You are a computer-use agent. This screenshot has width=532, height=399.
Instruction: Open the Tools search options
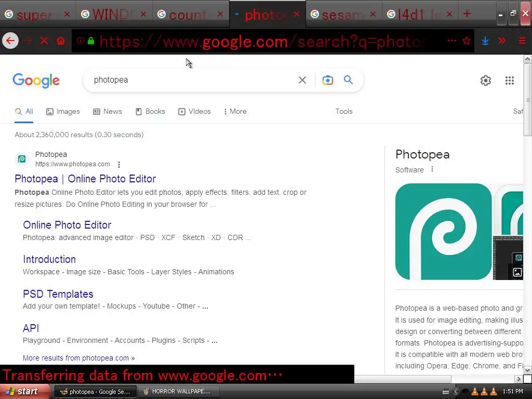344,111
